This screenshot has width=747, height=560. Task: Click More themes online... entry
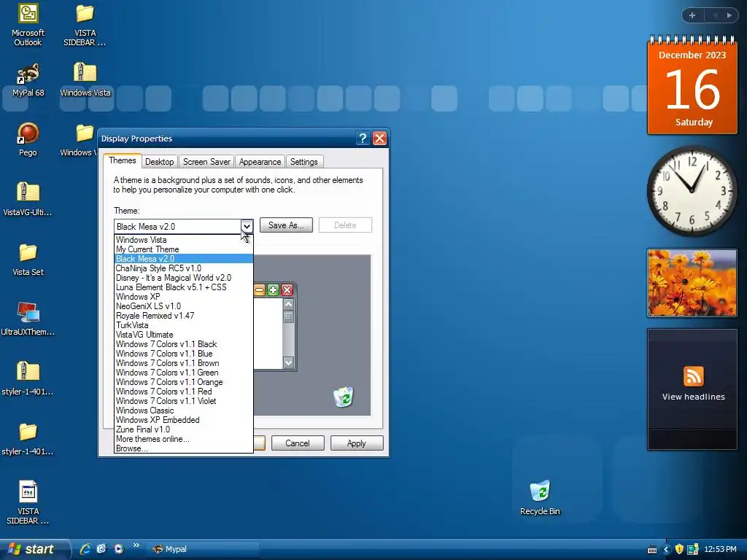(x=183, y=439)
